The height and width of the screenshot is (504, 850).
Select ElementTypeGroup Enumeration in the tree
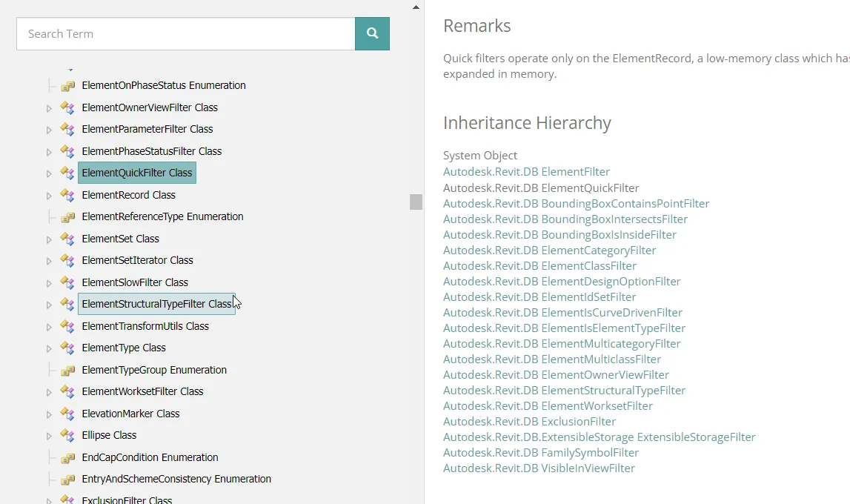(154, 370)
